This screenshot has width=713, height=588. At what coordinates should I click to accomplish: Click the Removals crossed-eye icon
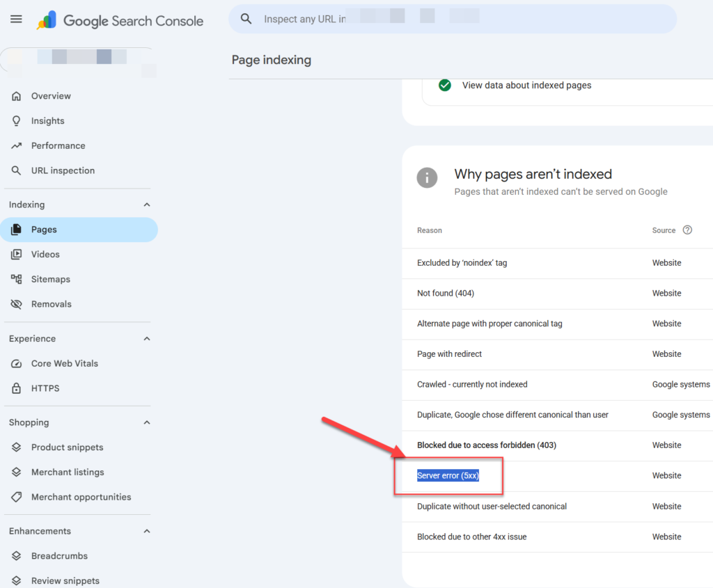point(17,304)
